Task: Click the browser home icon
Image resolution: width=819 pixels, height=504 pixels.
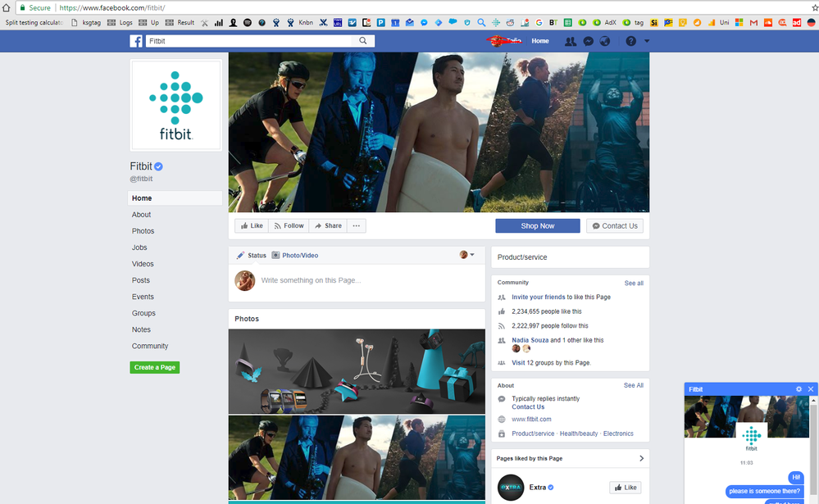Action: coord(7,8)
